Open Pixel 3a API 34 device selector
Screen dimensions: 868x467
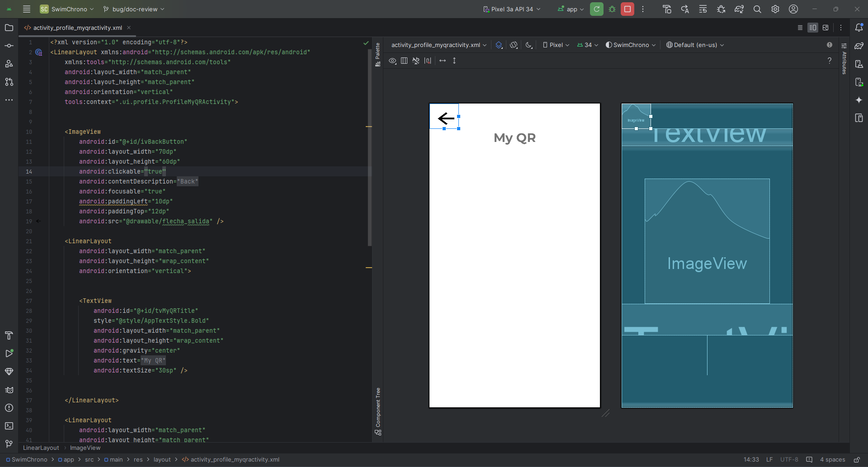click(512, 9)
